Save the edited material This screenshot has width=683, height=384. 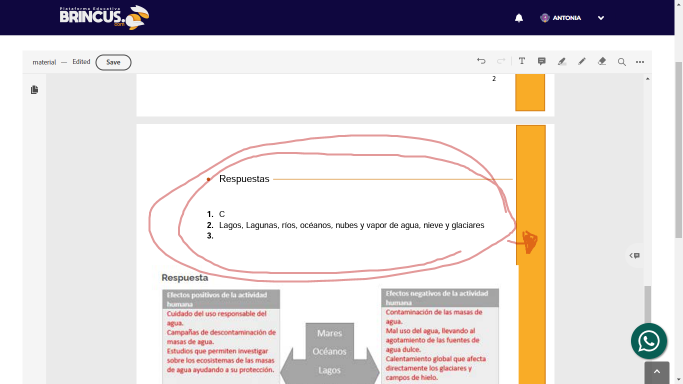coord(113,62)
